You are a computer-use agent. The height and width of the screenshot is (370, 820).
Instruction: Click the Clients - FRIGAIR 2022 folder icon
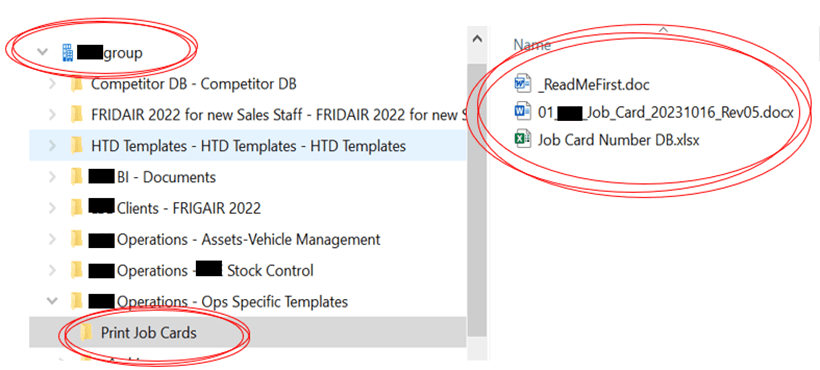(77, 209)
